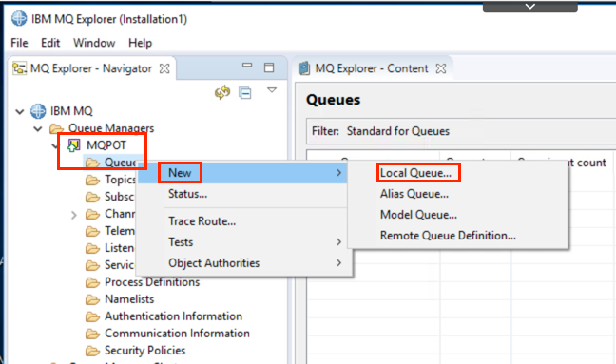Click the Filter: Standard for Queues bar
Screen dimensions: 616x364
pos(461,131)
